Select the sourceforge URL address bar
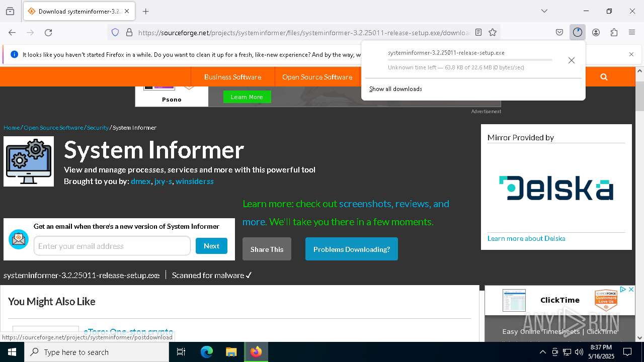 click(304, 32)
